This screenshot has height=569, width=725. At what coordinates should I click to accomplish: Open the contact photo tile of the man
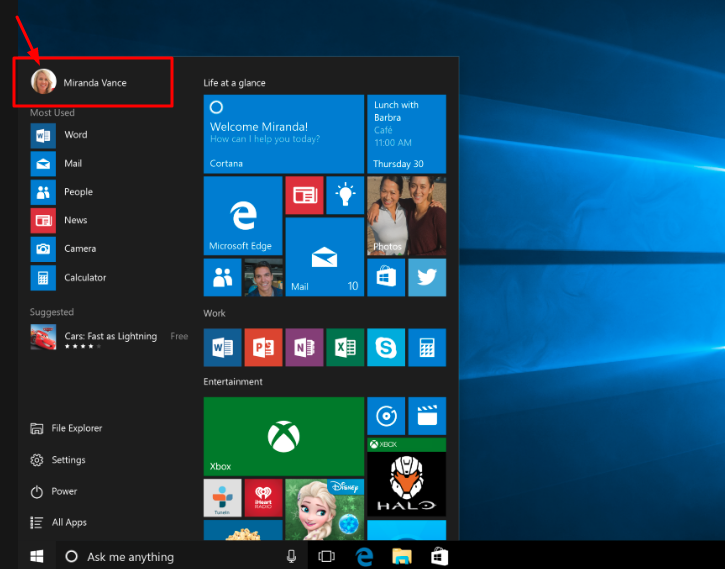263,277
